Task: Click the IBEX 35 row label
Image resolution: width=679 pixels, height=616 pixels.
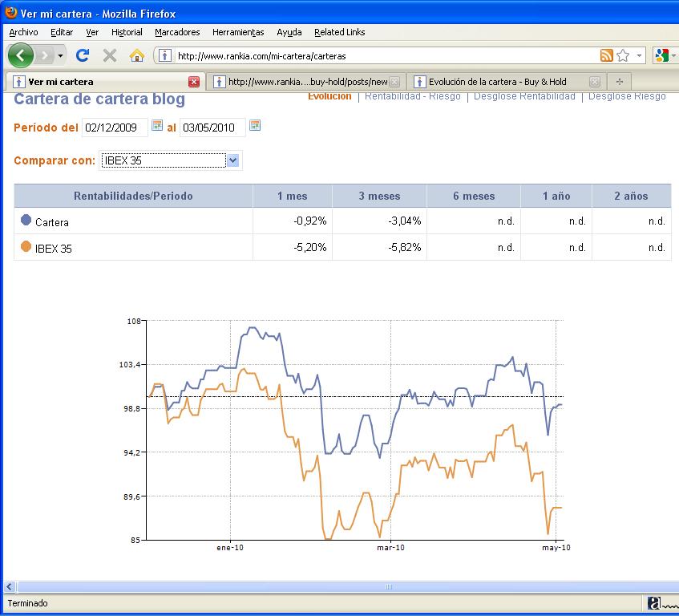Action: (53, 249)
